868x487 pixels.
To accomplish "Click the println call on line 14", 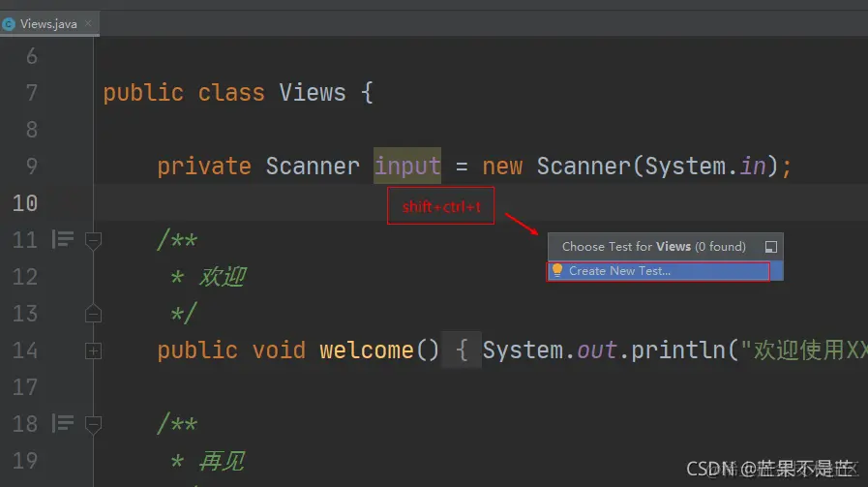I will tap(677, 350).
